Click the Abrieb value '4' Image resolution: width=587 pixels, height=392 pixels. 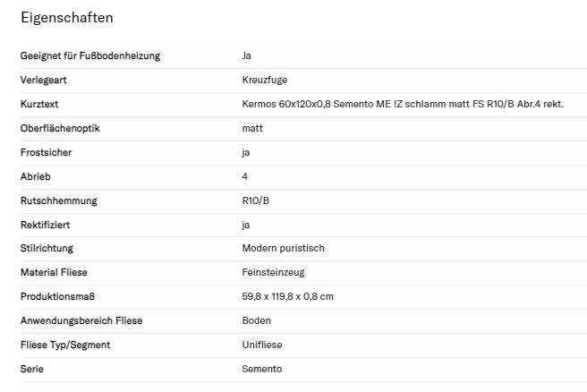245,177
